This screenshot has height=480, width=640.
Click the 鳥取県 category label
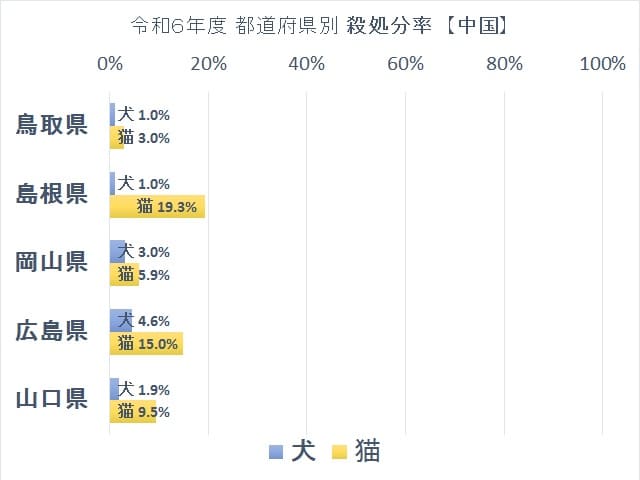tap(52, 125)
